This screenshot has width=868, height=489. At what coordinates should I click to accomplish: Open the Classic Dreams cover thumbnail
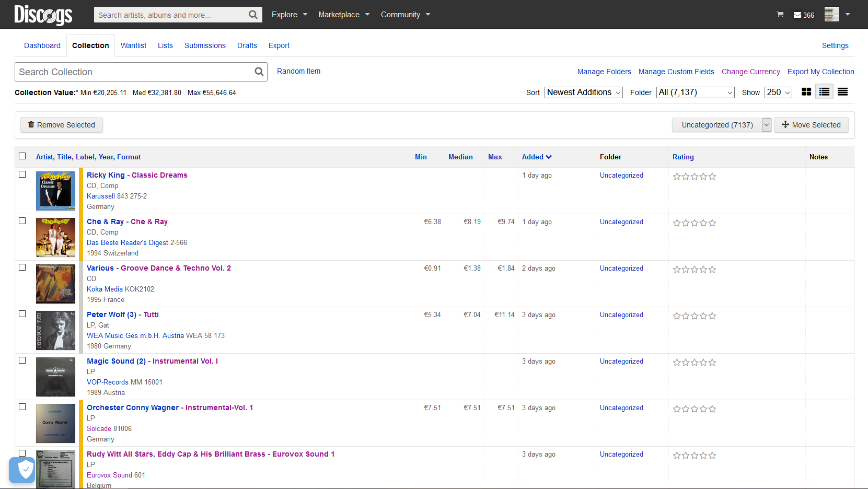[55, 191]
